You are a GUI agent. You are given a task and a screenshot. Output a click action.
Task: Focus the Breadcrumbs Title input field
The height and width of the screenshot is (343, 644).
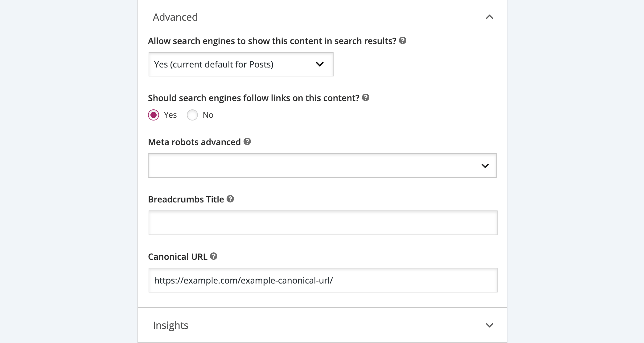point(323,223)
